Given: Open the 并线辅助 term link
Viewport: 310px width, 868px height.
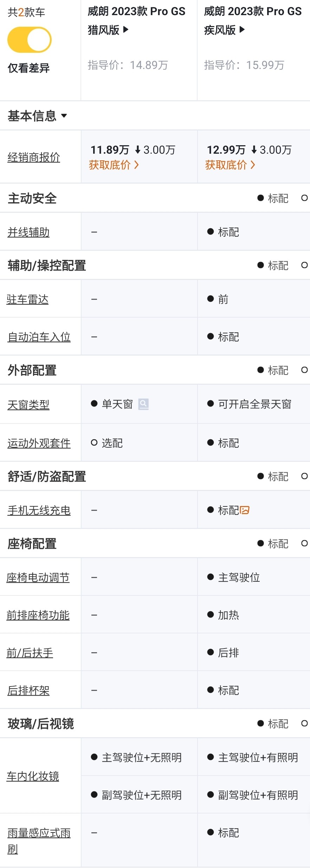Looking at the screenshot, I should click(28, 232).
